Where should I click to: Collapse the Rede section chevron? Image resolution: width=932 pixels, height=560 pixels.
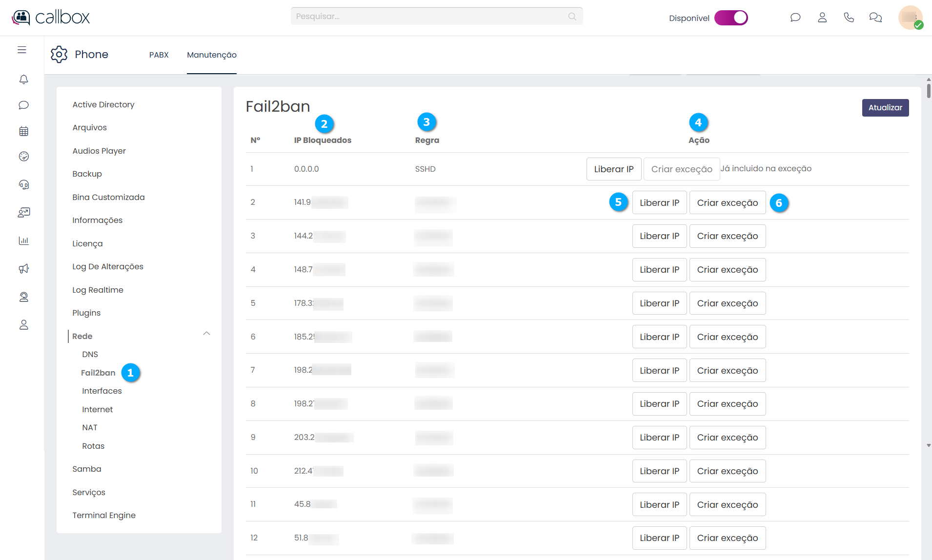click(x=206, y=334)
